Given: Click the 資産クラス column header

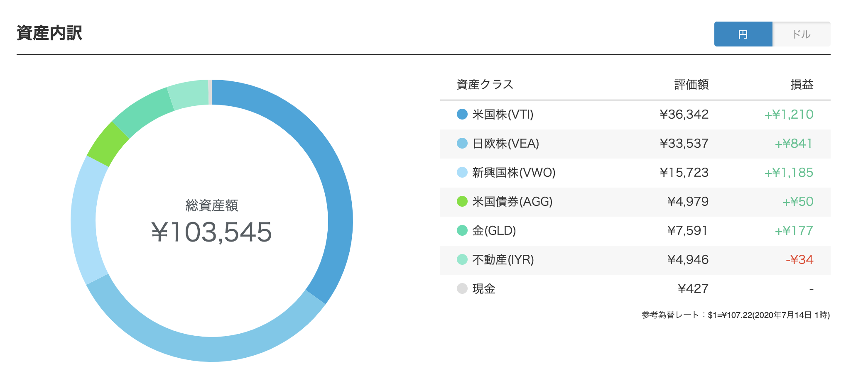Looking at the screenshot, I should 485,84.
